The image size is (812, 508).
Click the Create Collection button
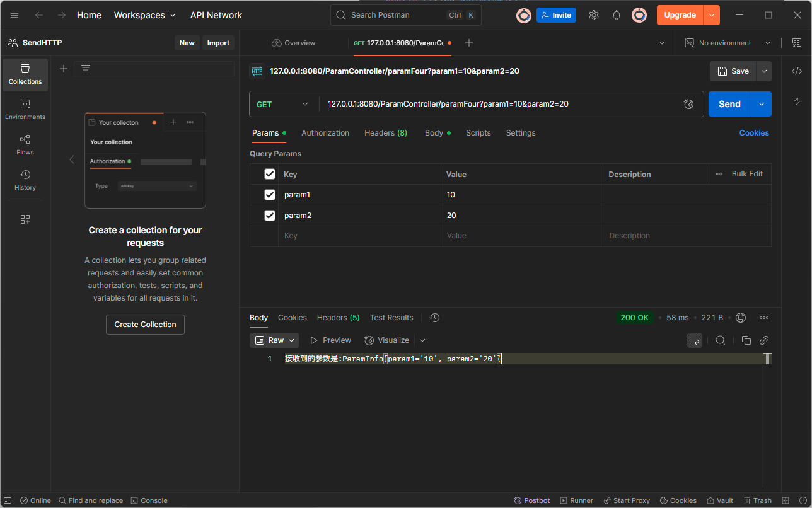pos(145,325)
